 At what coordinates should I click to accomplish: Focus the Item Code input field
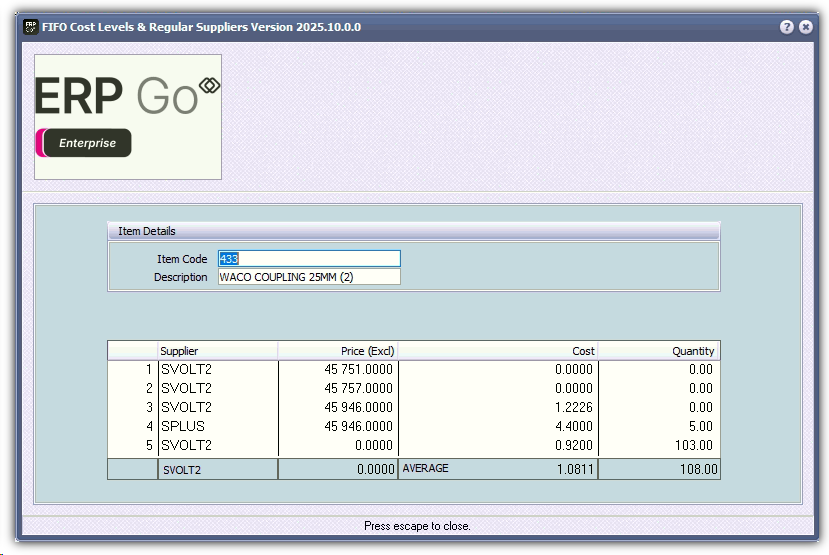[x=309, y=259]
